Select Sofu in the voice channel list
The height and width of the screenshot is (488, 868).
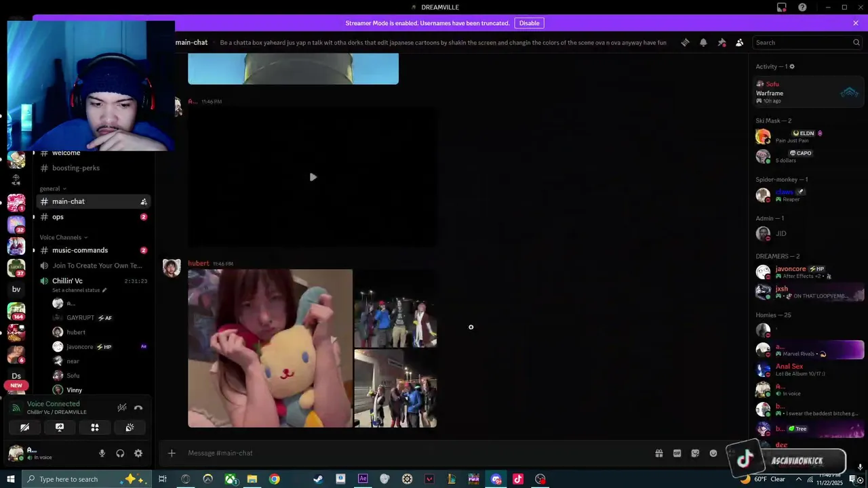[73, 375]
